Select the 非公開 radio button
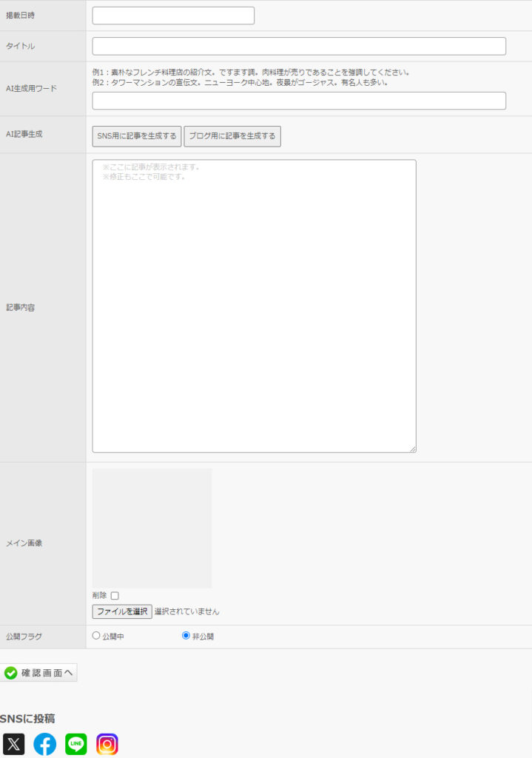The image size is (532, 758). (x=186, y=636)
